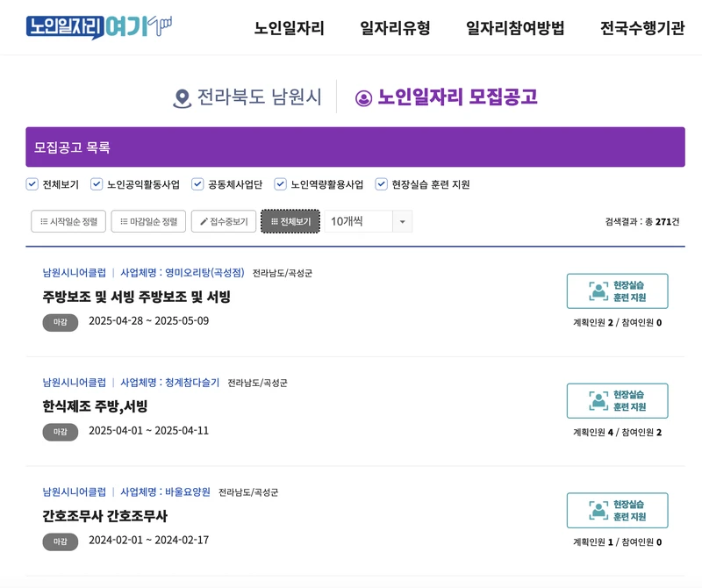Click 계획인원 1 / 참여인원 0 text
702x588 pixels.
click(618, 541)
